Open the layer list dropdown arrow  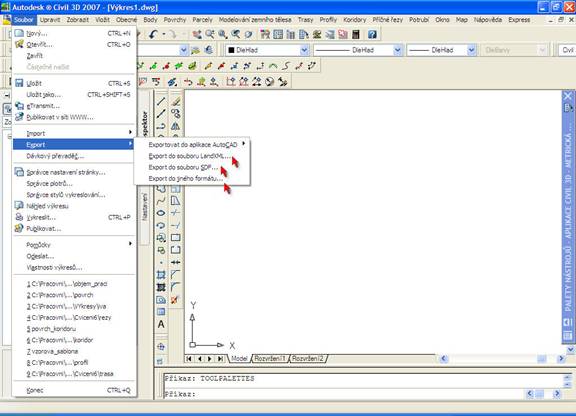[x=183, y=50]
